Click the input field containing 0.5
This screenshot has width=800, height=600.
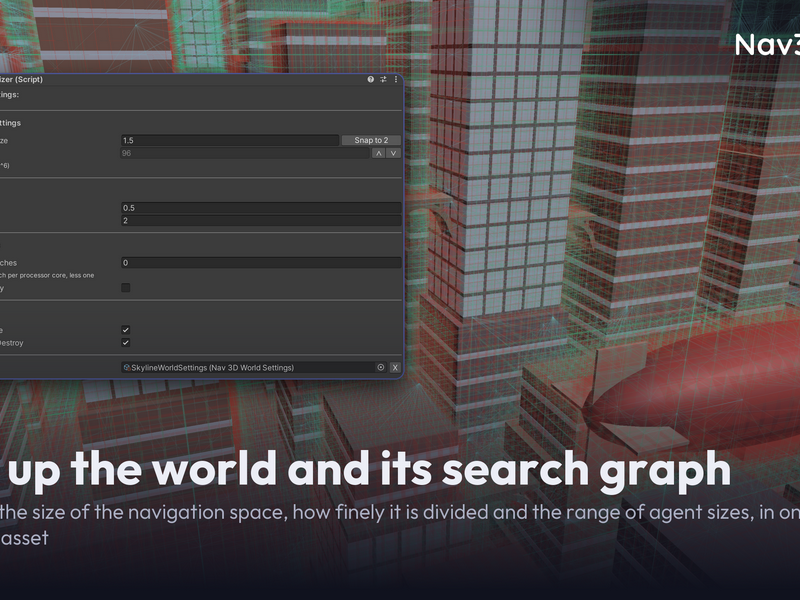click(261, 208)
